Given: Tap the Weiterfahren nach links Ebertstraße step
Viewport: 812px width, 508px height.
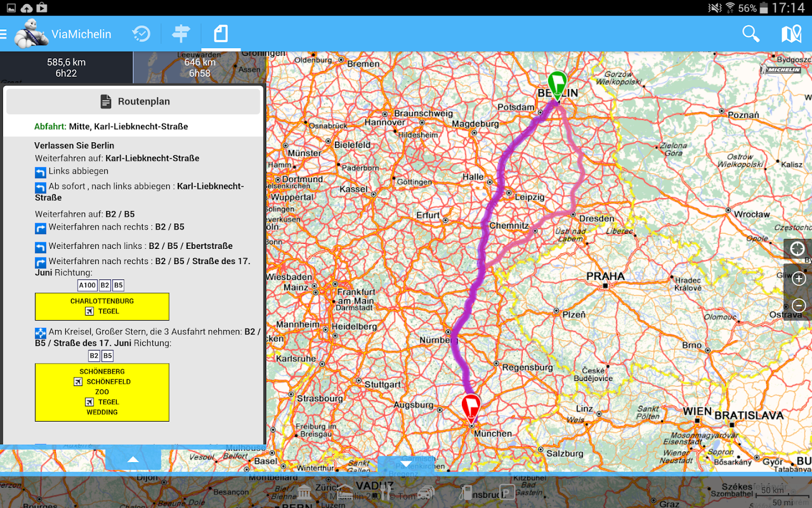Looking at the screenshot, I should (x=134, y=247).
